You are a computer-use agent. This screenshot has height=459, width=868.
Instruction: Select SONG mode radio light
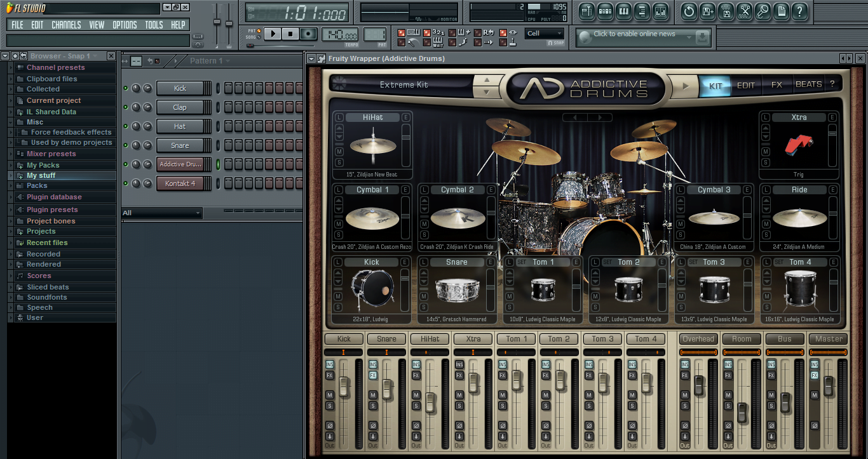coord(259,37)
